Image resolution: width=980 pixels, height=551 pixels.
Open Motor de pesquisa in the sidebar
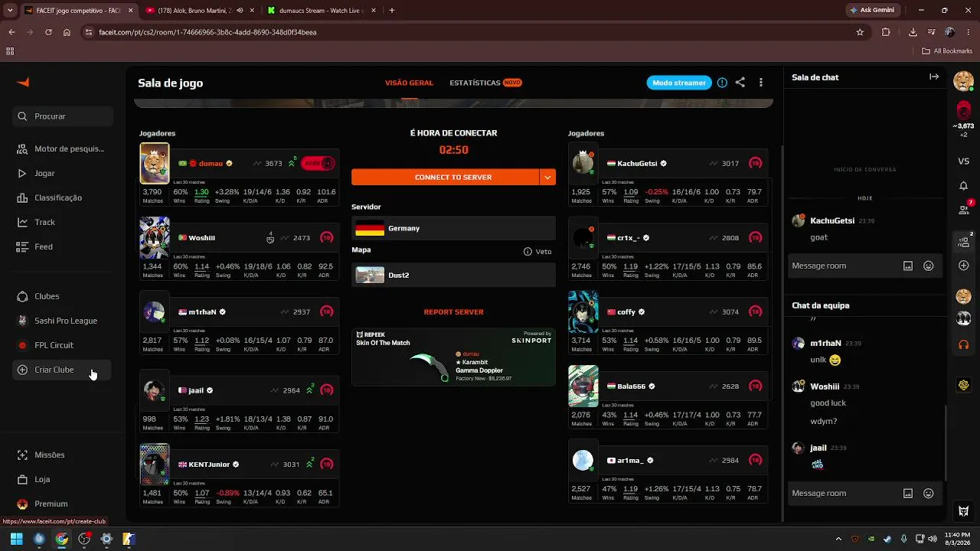pyautogui.click(x=63, y=148)
